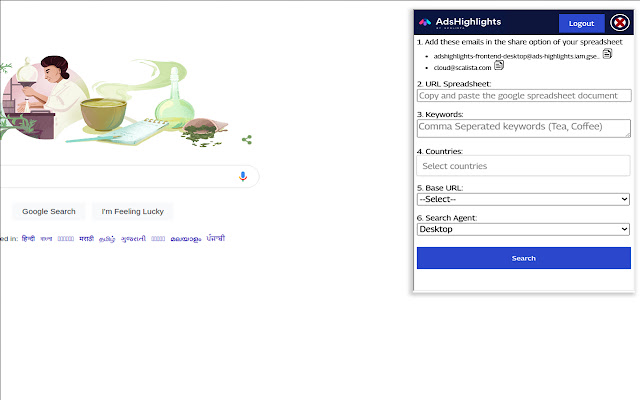Click the doodle share icon
This screenshot has width=640, height=400.
[247, 140]
